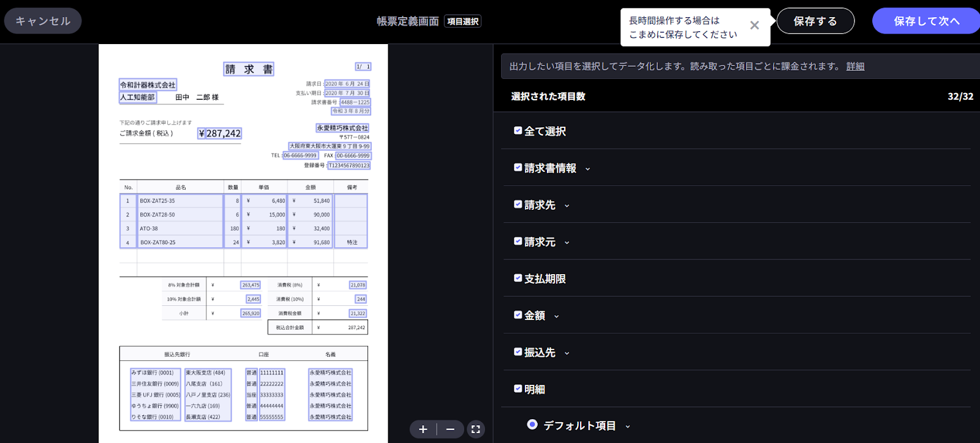Click 長瀬支店 (422) branch entry
The width and height of the screenshot is (980, 443).
(203, 417)
